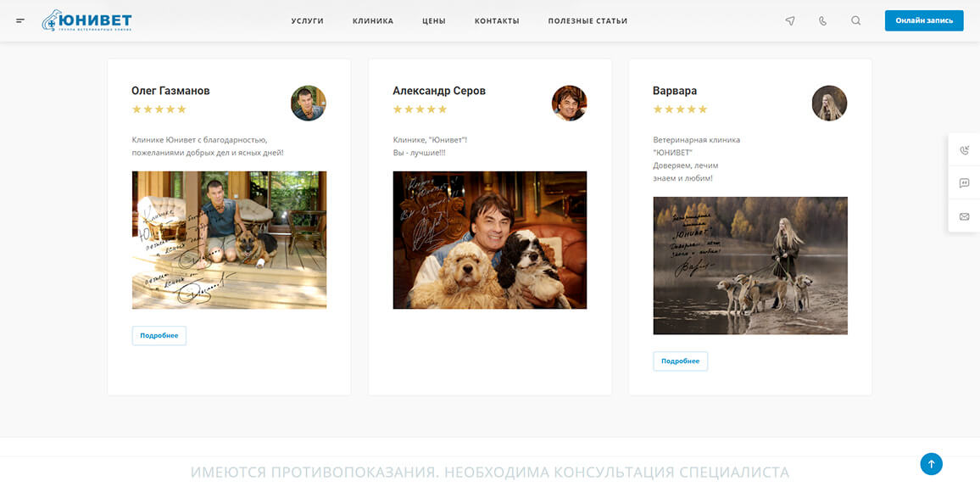Open the Контакты page
Viewport: 980px width, 487px height.
[497, 21]
